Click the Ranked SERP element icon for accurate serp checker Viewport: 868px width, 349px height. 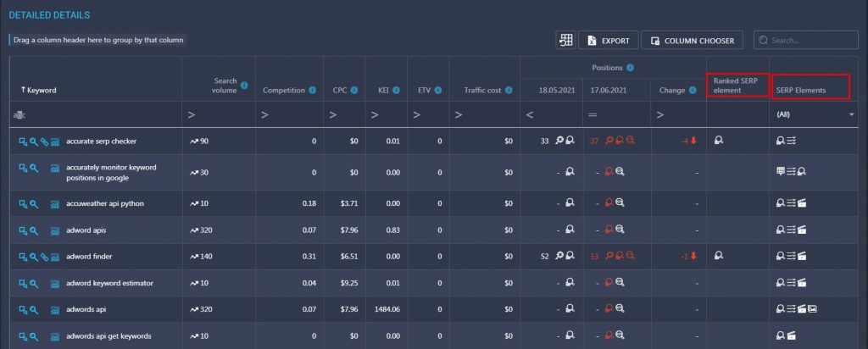click(719, 141)
